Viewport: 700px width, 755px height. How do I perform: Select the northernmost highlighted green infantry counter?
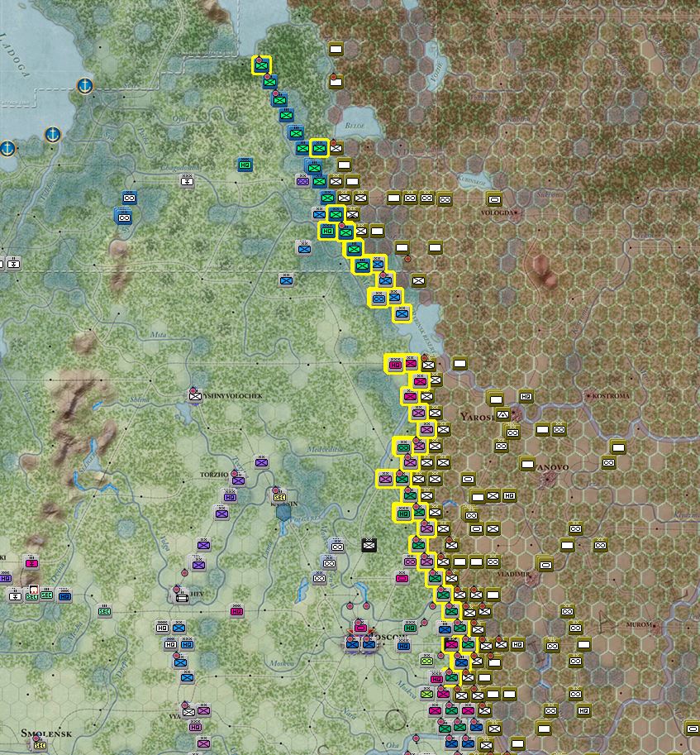coord(262,65)
